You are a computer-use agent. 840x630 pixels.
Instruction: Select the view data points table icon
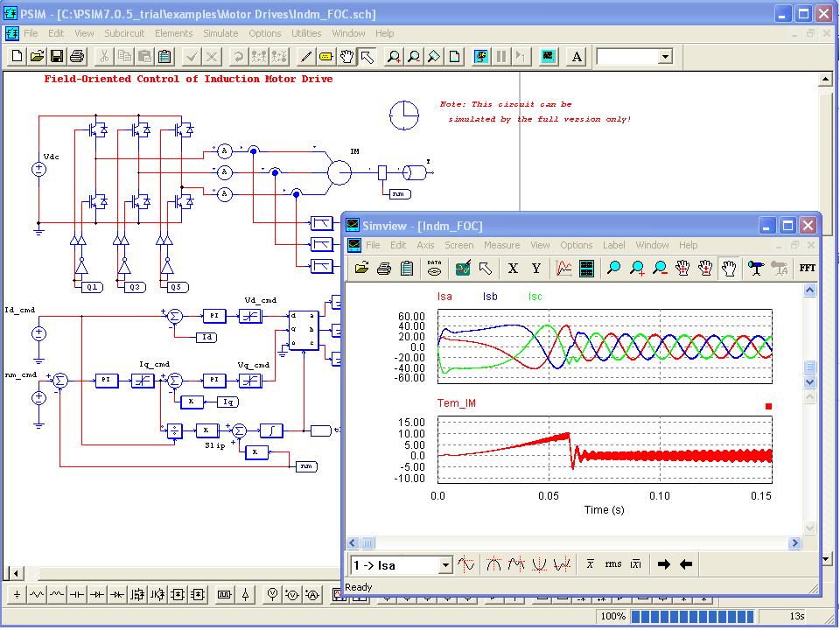click(586, 269)
